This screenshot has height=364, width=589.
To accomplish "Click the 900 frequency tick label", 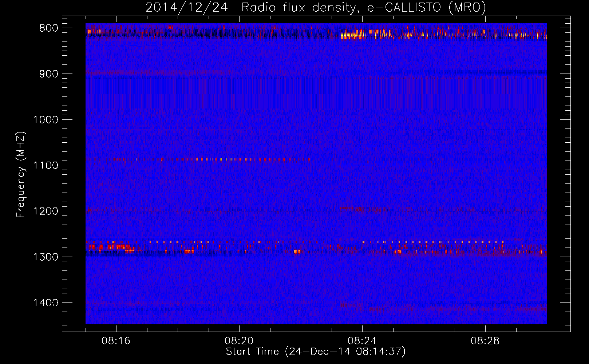I will [x=49, y=74].
